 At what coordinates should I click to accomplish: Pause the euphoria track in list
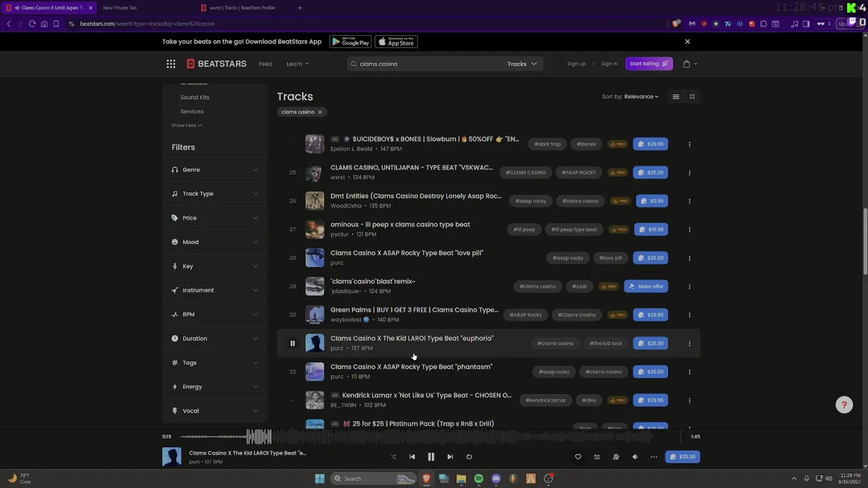coord(292,343)
